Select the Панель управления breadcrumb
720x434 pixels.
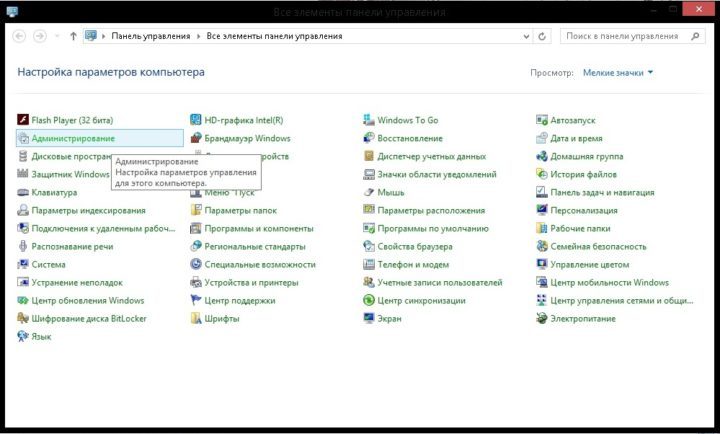(x=151, y=36)
